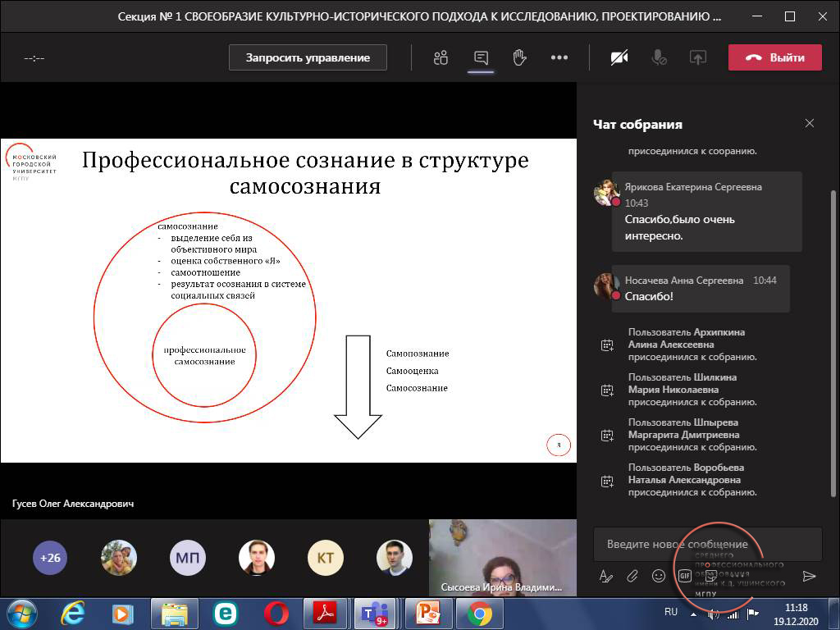Leave the meeting with Выйти button
840x630 pixels.
[774, 57]
